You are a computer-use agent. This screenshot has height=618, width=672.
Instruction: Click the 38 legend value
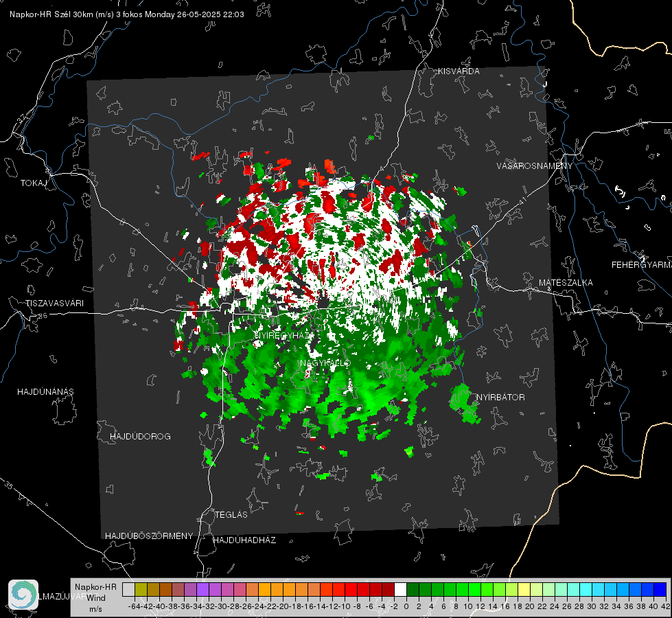(642, 606)
